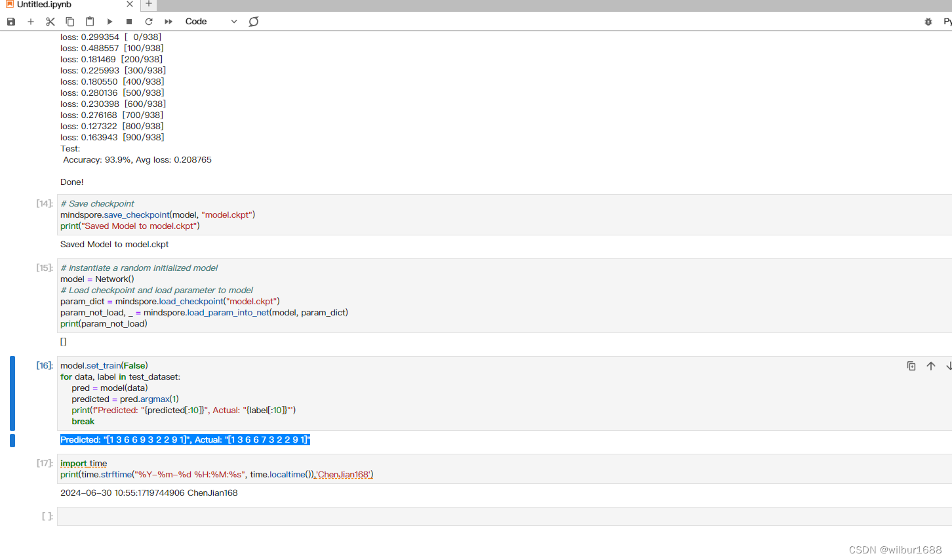Click the 'print(param_not_load)' line
Image resolution: width=952 pixels, height=560 pixels.
(x=104, y=324)
